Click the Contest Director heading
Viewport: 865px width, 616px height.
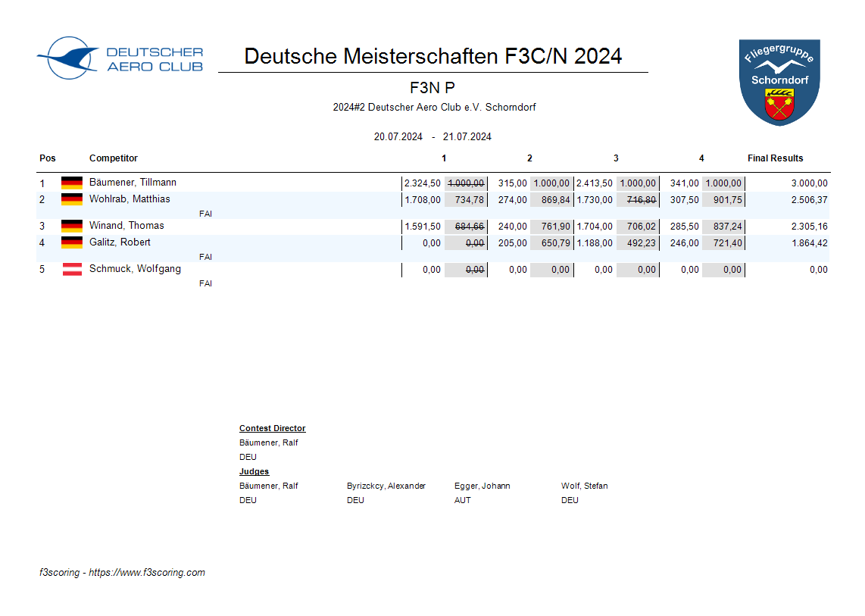(273, 429)
